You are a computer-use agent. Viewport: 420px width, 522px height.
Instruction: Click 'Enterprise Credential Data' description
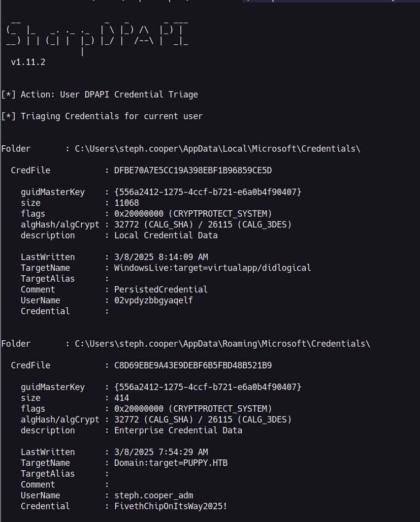178,430
